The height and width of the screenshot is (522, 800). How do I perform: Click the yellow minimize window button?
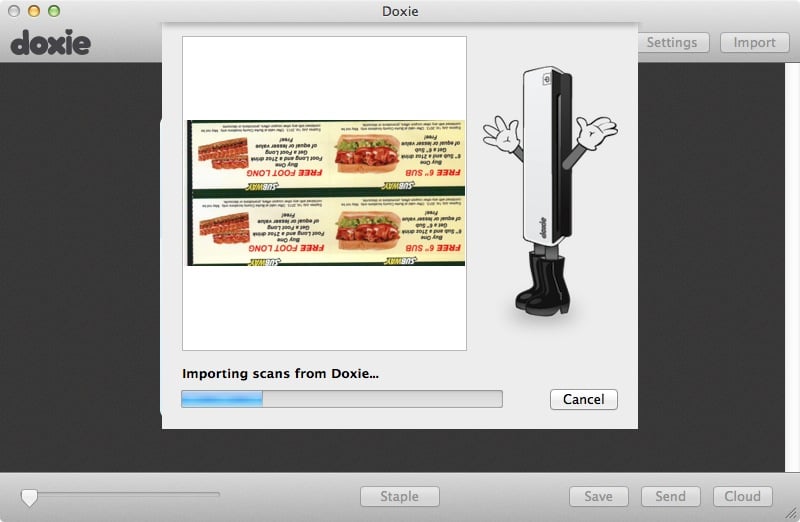click(34, 11)
